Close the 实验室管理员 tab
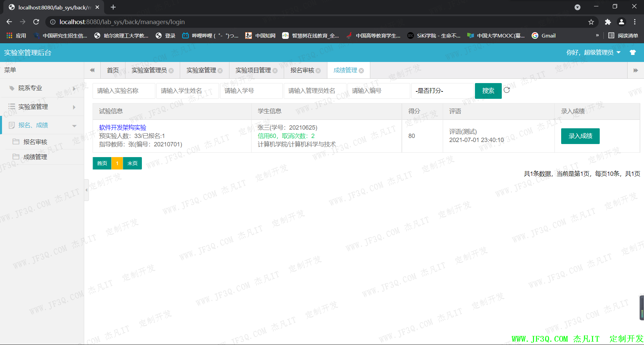The image size is (644, 345). [x=171, y=71]
